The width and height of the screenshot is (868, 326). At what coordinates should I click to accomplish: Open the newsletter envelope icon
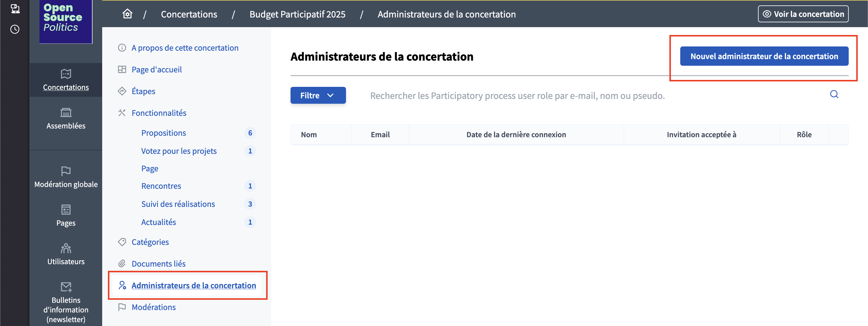point(66,287)
